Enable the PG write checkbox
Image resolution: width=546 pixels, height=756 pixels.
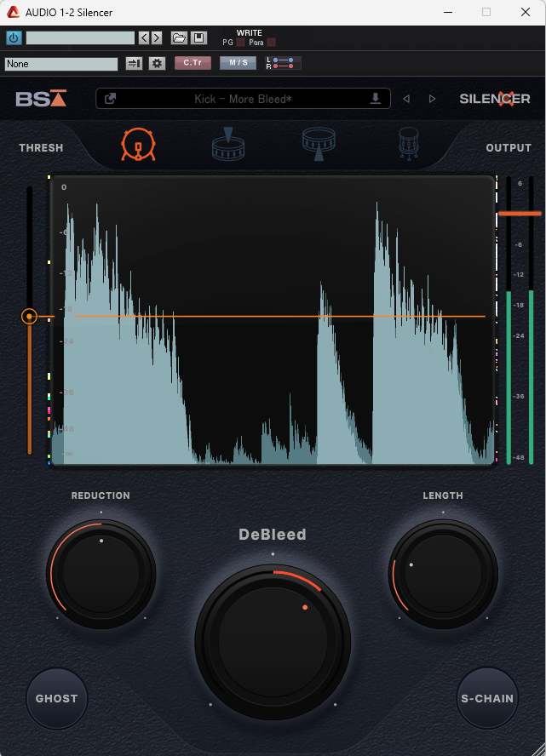click(240, 43)
